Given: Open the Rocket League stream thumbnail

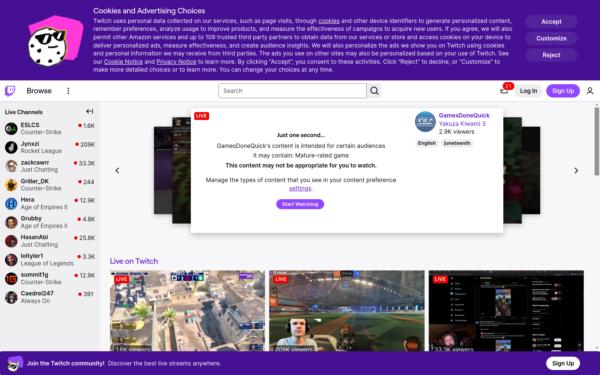Looking at the screenshot, I should click(347, 311).
